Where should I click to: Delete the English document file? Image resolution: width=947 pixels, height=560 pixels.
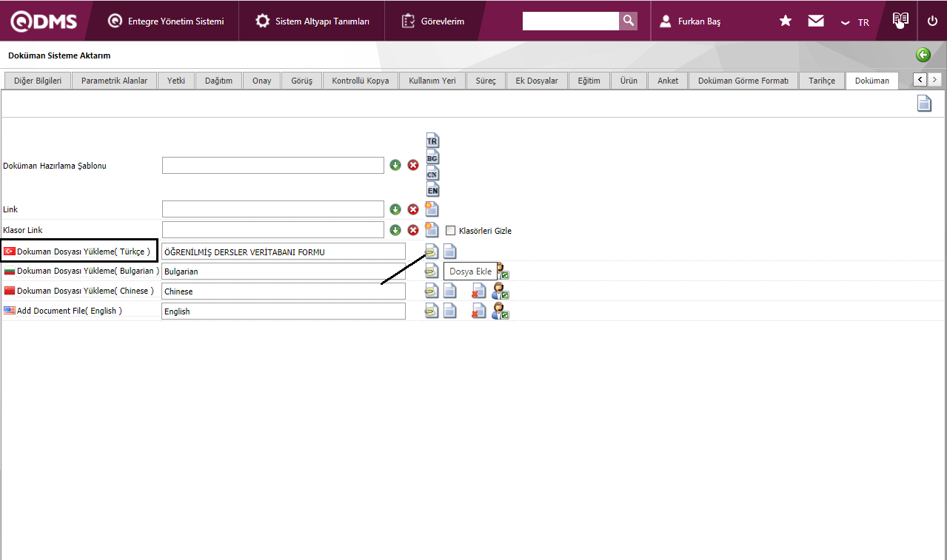click(479, 311)
